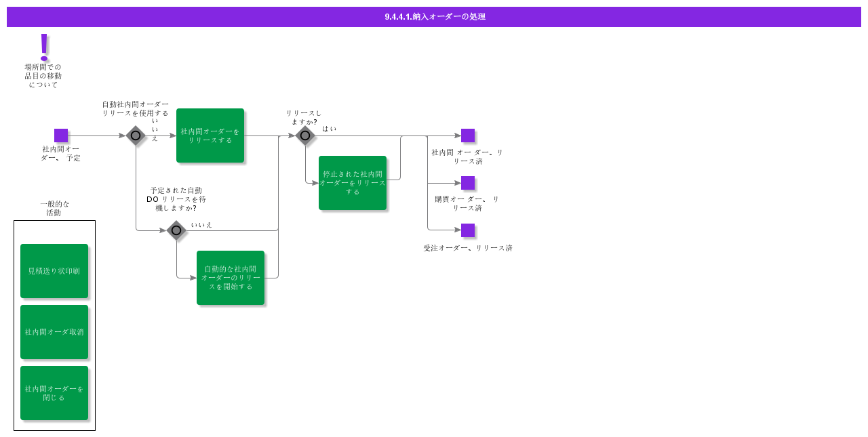The width and height of the screenshot is (868, 437).
Task: Click the purple end event square for 購買オーダー、リリース済
Action: (x=468, y=183)
